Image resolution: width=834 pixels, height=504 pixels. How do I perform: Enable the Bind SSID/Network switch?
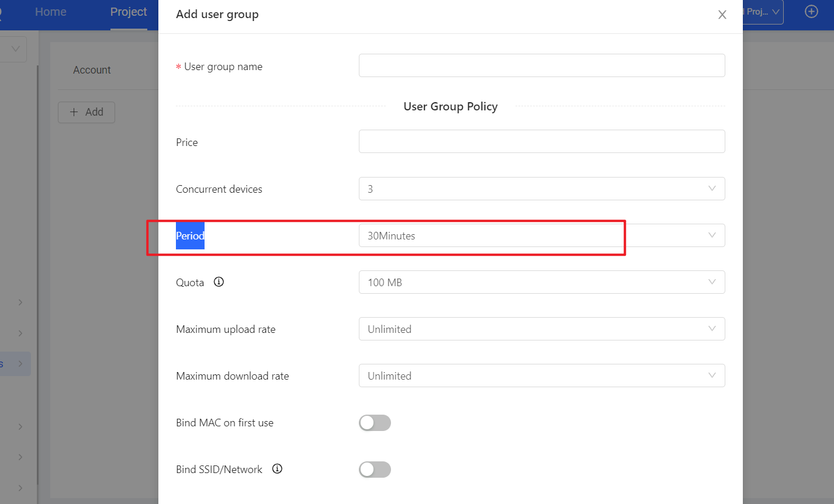pos(375,470)
